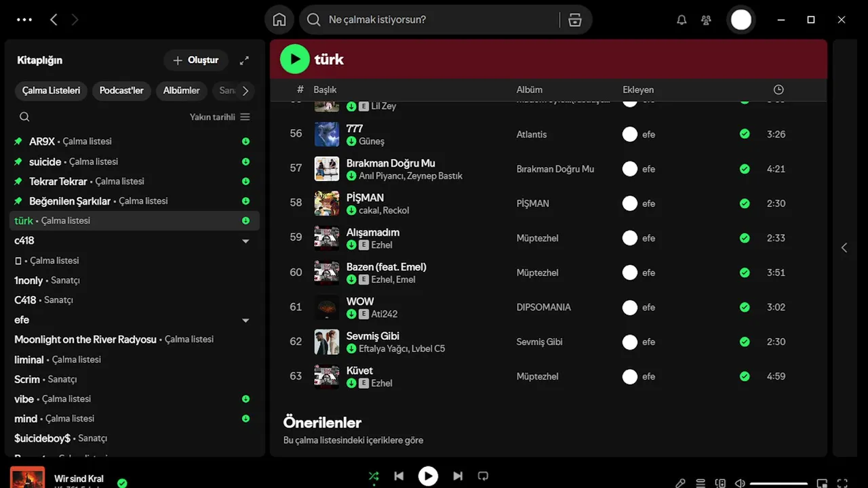Open the profile avatar menu
Screen dimensions: 868x488
click(741, 20)
